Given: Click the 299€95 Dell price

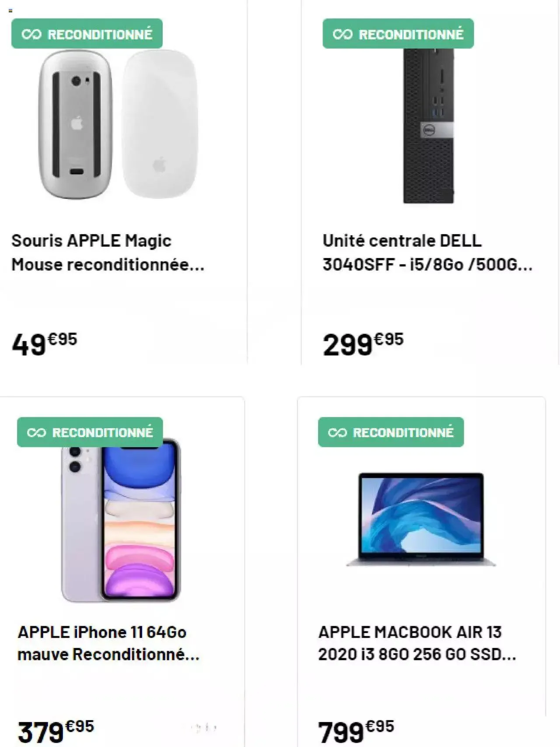Looking at the screenshot, I should [363, 344].
